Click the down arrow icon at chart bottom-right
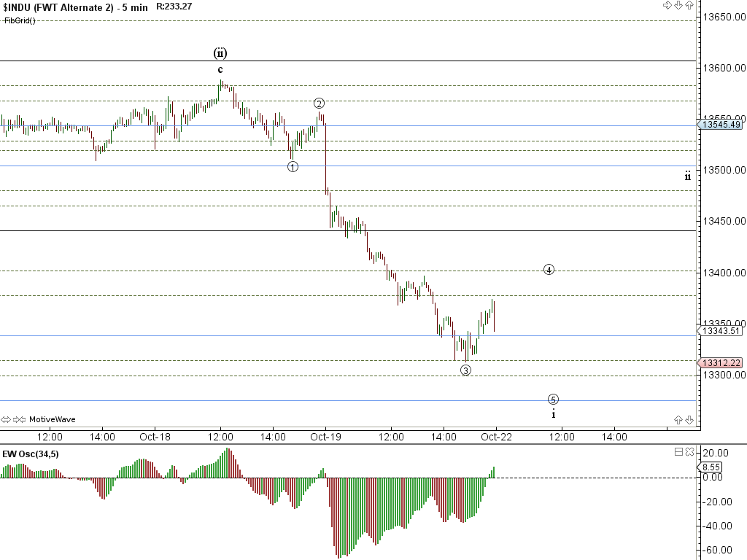The height and width of the screenshot is (560, 747). 689,419
